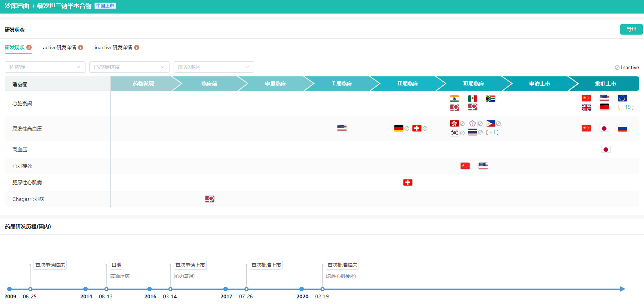This screenshot has height=304, width=644.
Task: Click Russia flag in 原发性高血压 row
Action: [x=623, y=128]
